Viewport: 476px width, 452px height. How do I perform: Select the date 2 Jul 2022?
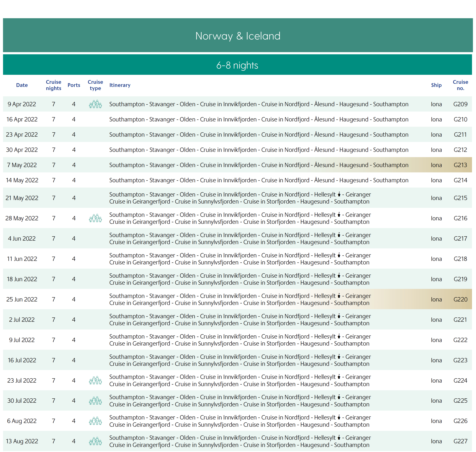click(22, 319)
